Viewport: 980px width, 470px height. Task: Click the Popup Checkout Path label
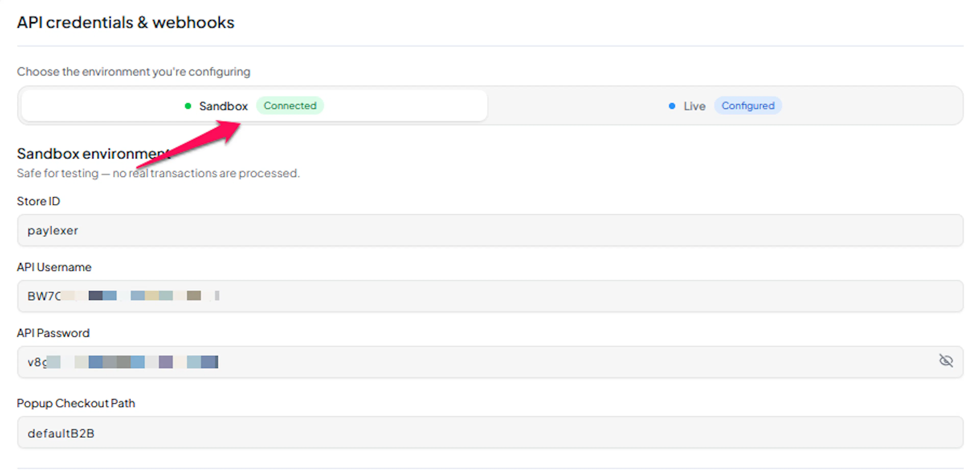[x=76, y=403]
